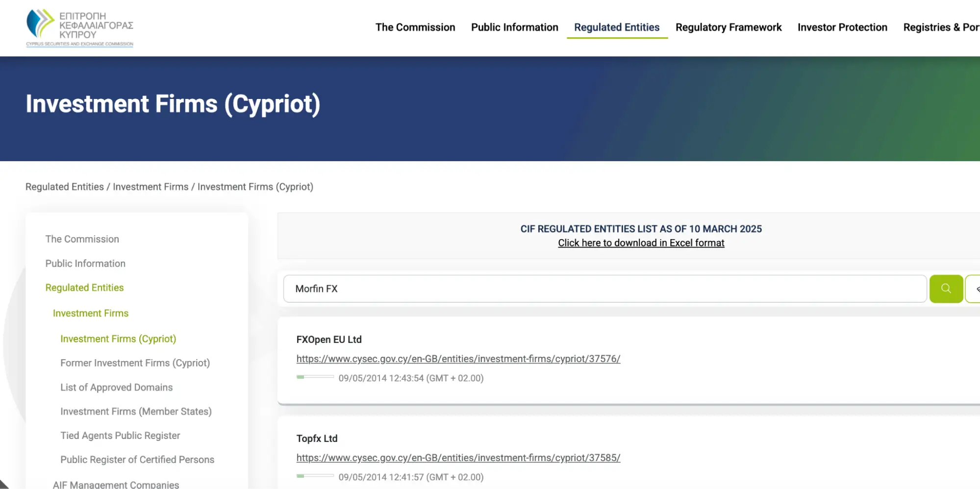
Task: Click the progress bar beside FXOpen's registration date
Action: 315,377
